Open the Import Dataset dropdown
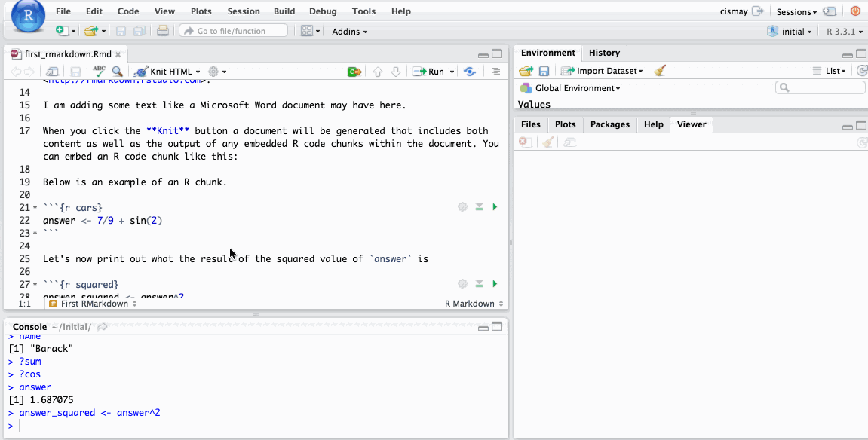This screenshot has height=440, width=868. coord(602,71)
